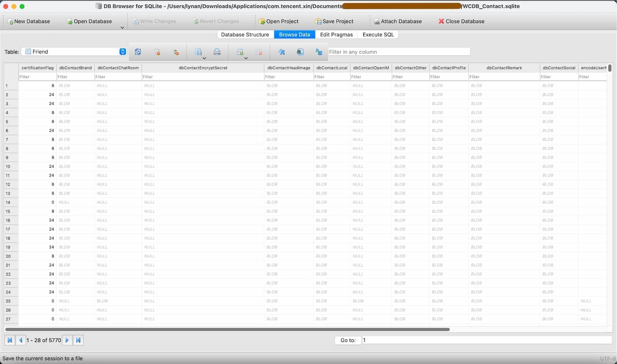Click the clear all filters icon
The height and width of the screenshot is (364, 617).
pyautogui.click(x=157, y=52)
